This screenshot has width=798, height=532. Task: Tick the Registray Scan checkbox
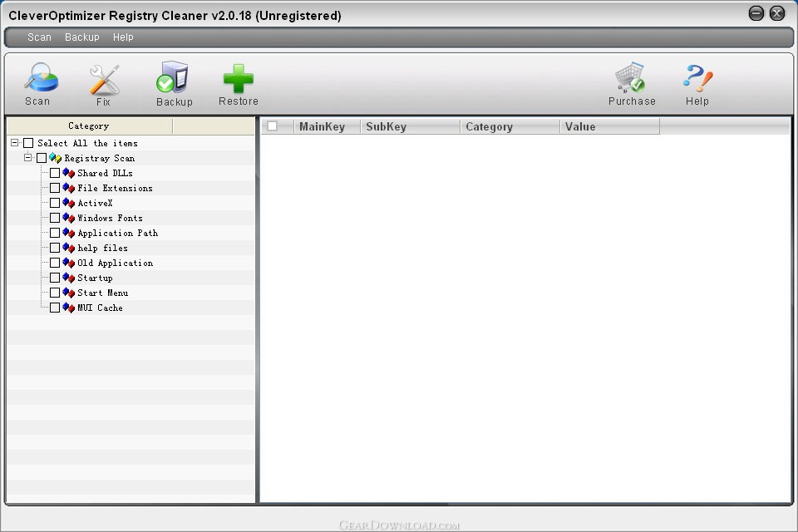42,158
